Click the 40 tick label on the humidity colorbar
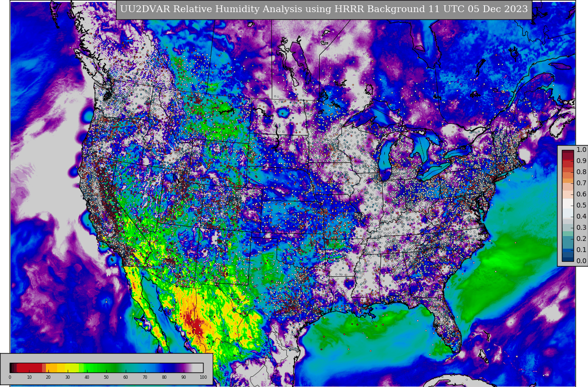This screenshot has height=387, width=588. [x=87, y=377]
